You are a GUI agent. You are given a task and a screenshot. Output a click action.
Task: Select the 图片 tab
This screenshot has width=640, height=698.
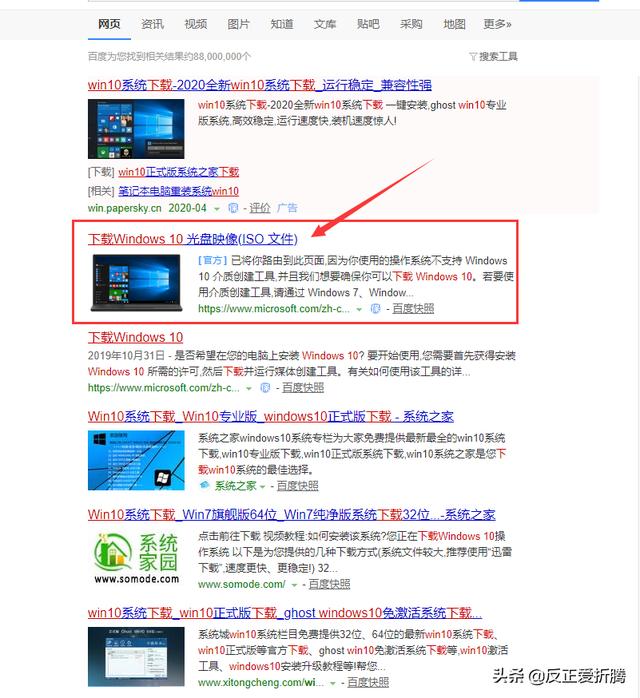tap(239, 24)
